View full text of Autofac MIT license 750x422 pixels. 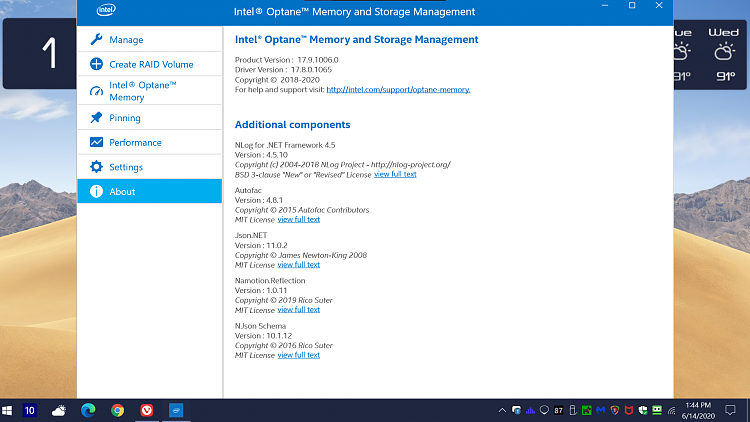tap(298, 220)
